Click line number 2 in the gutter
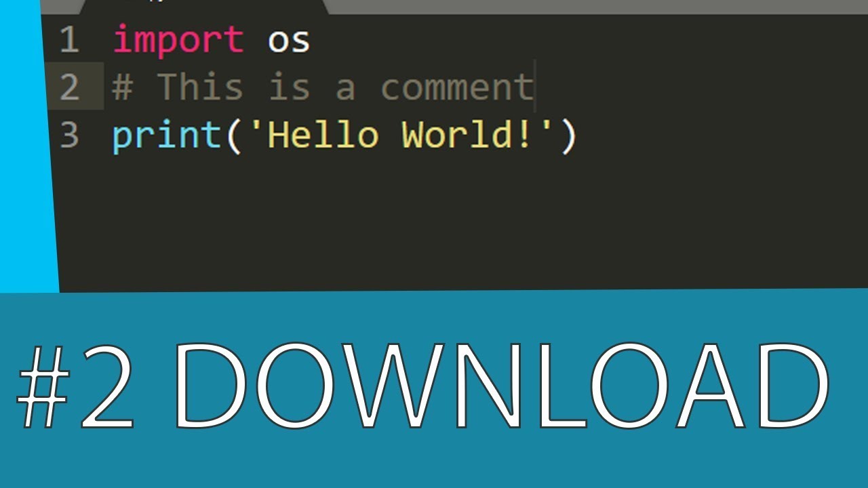Image resolution: width=868 pixels, height=488 pixels. tap(69, 88)
